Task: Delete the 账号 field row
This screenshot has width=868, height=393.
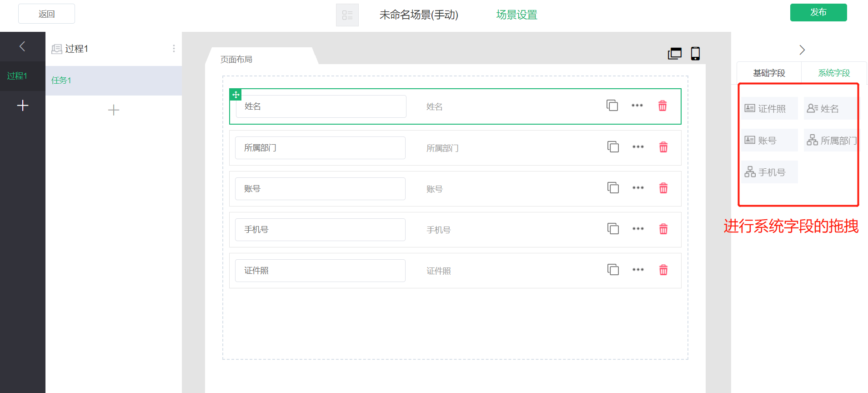Action: pyautogui.click(x=663, y=188)
